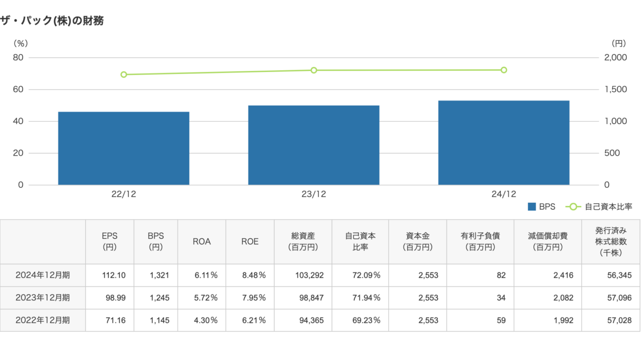Click the ROA value 5.72%
The width and height of the screenshot is (644, 337).
tap(206, 298)
